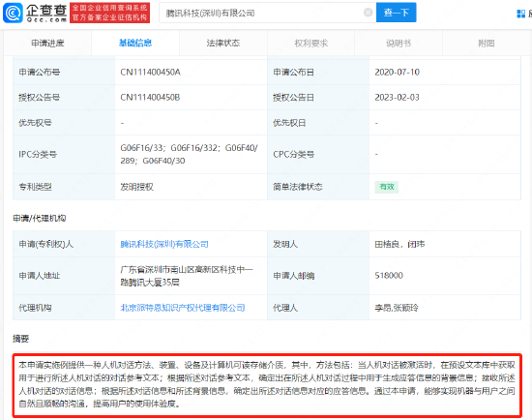Switch to the 申请进度 tab
The image size is (532, 420).
point(47,44)
